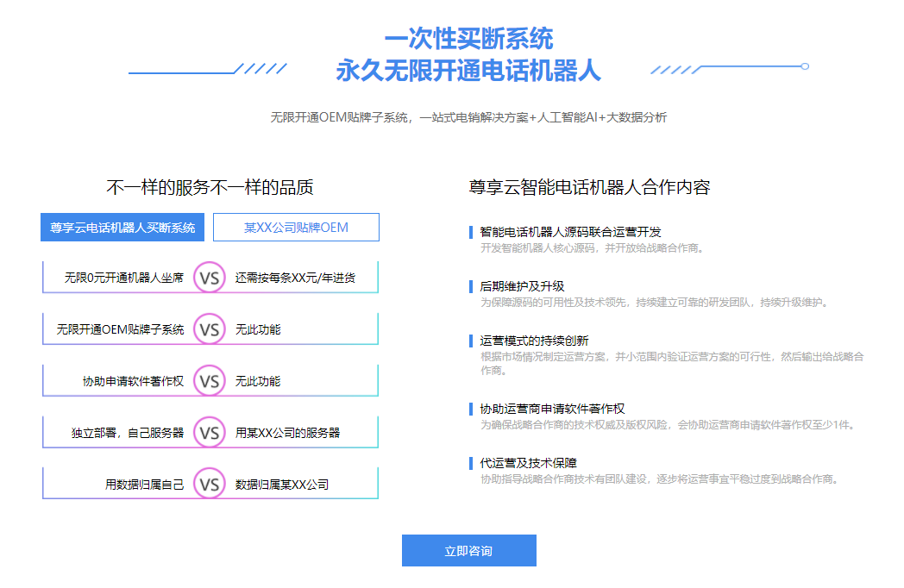Click text 数据归属某XX公司
This screenshot has width=904, height=588.
tap(282, 485)
